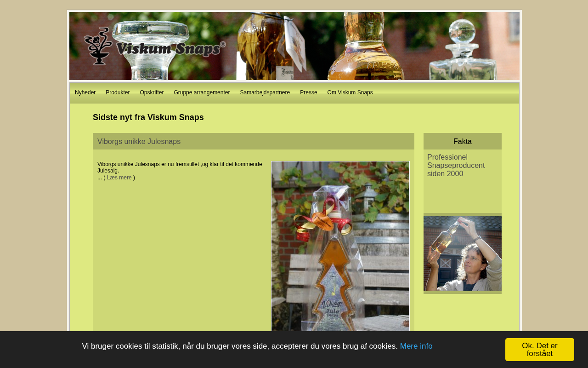
Task: Open Om Viskum Snaps page
Action: pyautogui.click(x=350, y=92)
